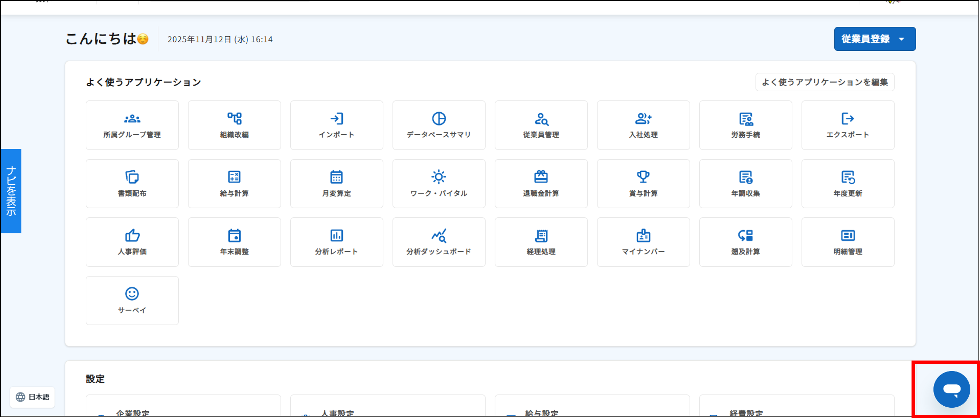Open the 分析ダッシュボード analytics icon
Image resolution: width=980 pixels, height=418 pixels.
439,242
